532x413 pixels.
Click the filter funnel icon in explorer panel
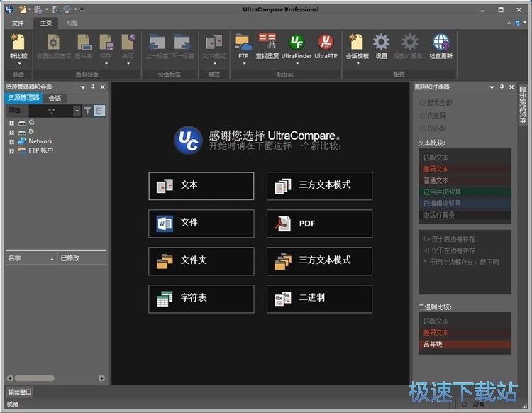[x=87, y=111]
